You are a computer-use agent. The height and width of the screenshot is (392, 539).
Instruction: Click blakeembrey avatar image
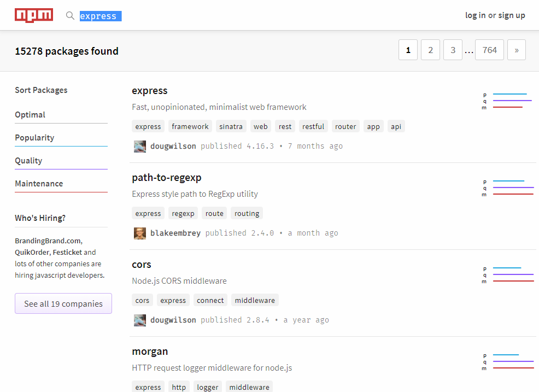click(x=140, y=233)
